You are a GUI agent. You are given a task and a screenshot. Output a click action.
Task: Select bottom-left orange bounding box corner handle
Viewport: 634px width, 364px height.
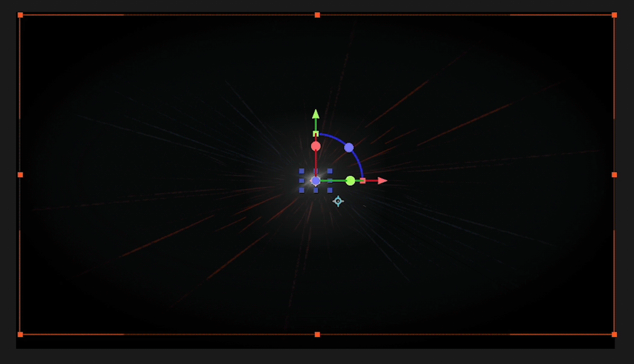pyautogui.click(x=20, y=335)
